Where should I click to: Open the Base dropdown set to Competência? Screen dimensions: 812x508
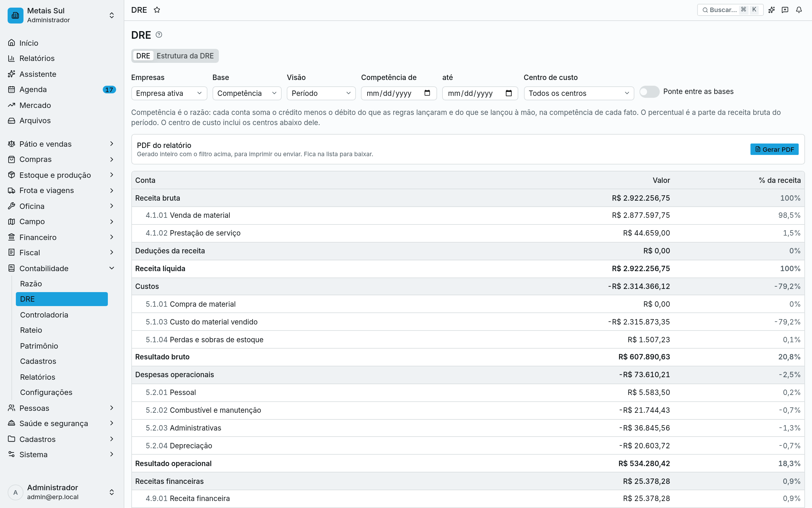247,93
